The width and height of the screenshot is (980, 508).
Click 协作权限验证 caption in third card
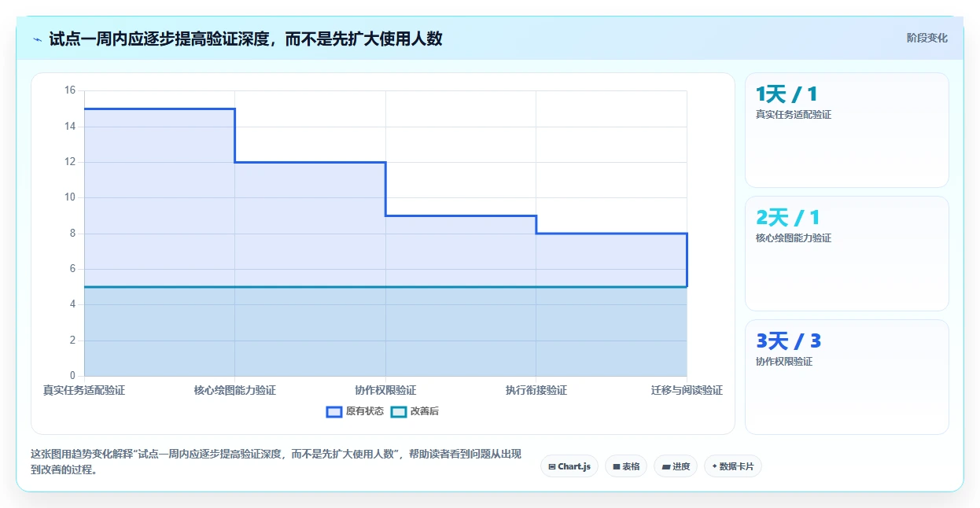pos(784,362)
